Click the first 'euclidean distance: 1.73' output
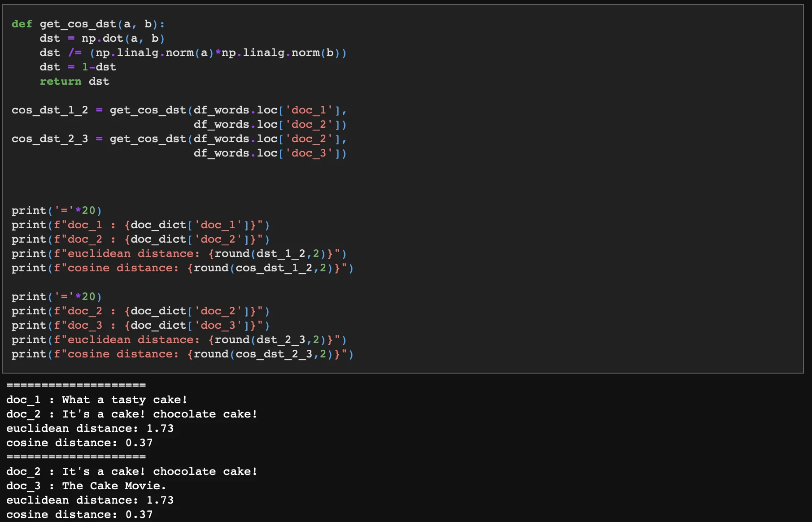The image size is (812, 522). 90,428
